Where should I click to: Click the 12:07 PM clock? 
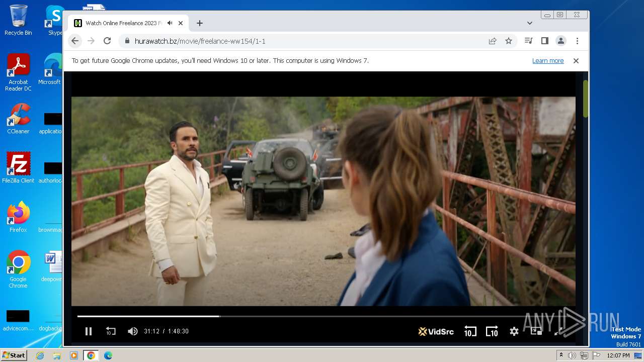[x=618, y=355]
